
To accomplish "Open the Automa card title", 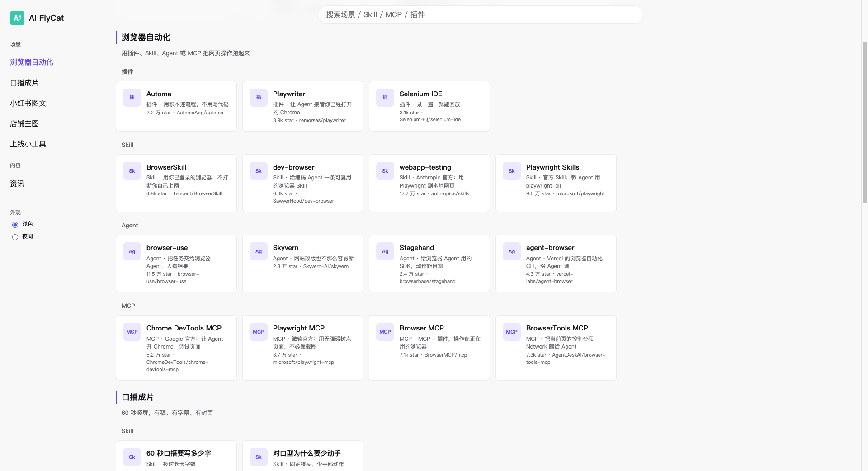I will [159, 94].
